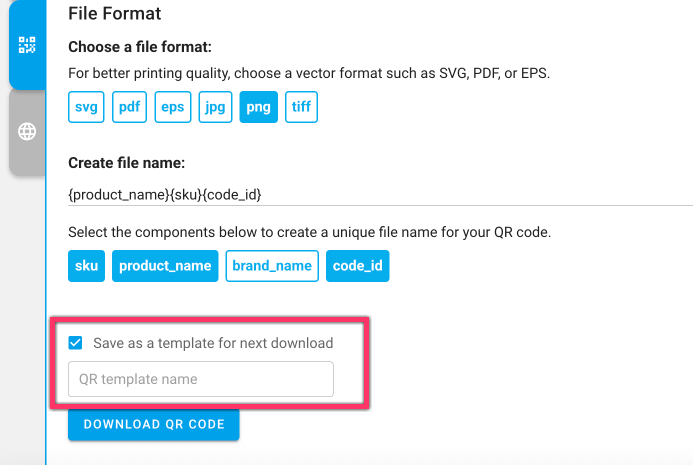Screen dimensions: 693x465
Task: Click the Create file name label
Action: pyautogui.click(x=127, y=162)
